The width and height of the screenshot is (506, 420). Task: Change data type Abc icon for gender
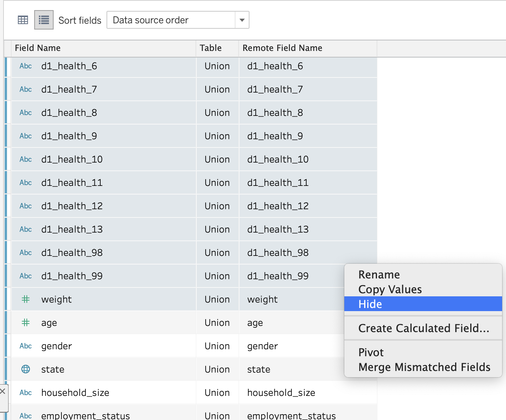coord(26,346)
